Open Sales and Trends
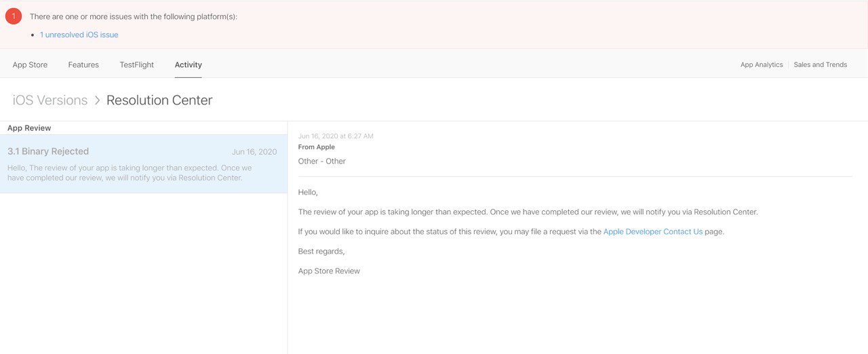868x354 pixels. pyautogui.click(x=821, y=65)
